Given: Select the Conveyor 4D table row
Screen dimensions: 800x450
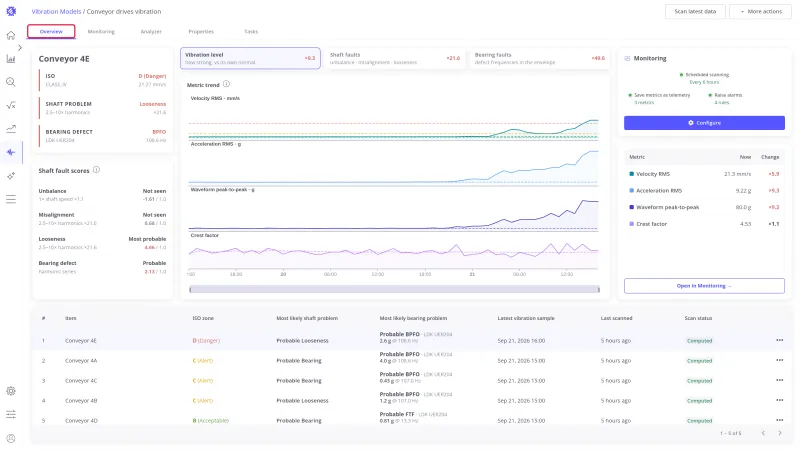Looking at the screenshot, I should (411, 420).
